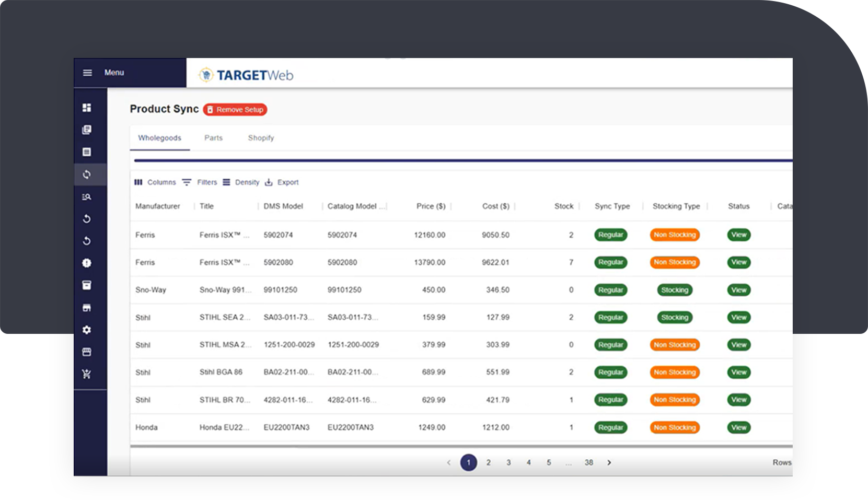This screenshot has width=868, height=500.
Task: Go to previous page arrow
Action: (x=448, y=463)
